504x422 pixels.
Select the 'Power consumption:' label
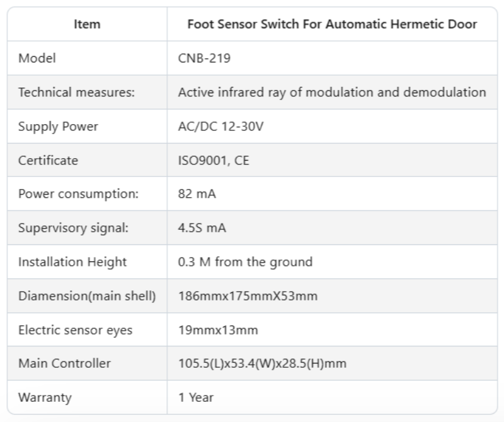click(x=78, y=194)
